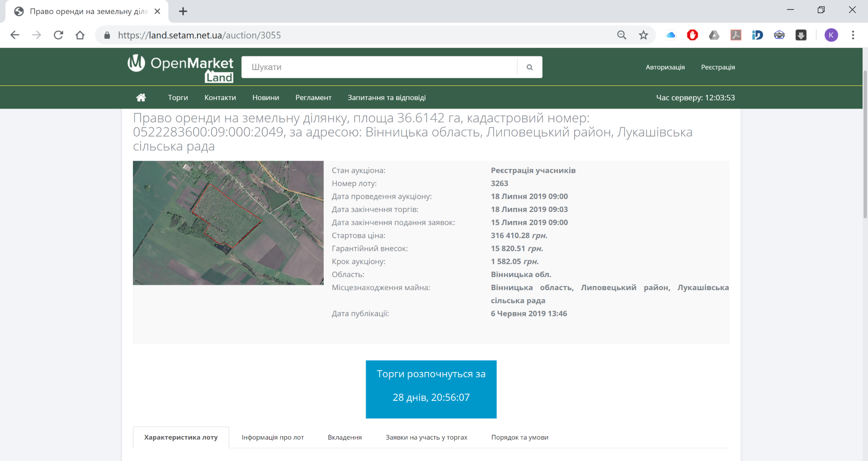Viewport: 868px width, 461px height.
Task: Open the zoom indicator in address bar
Action: [622, 35]
